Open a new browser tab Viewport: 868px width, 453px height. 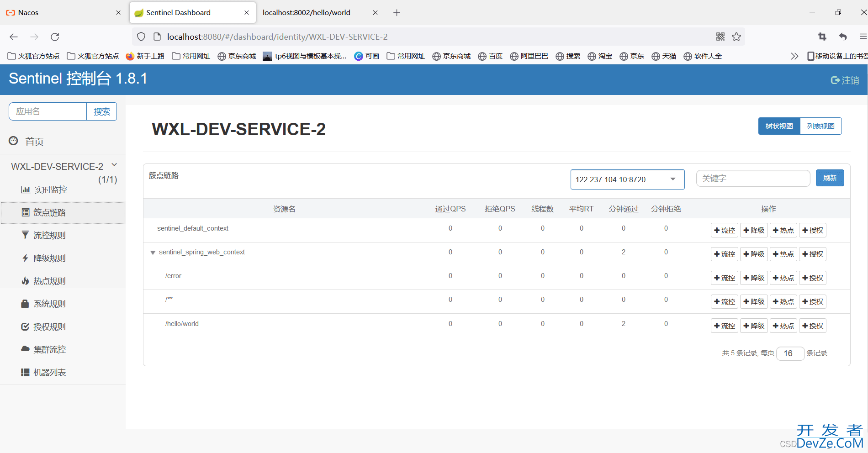tap(397, 13)
